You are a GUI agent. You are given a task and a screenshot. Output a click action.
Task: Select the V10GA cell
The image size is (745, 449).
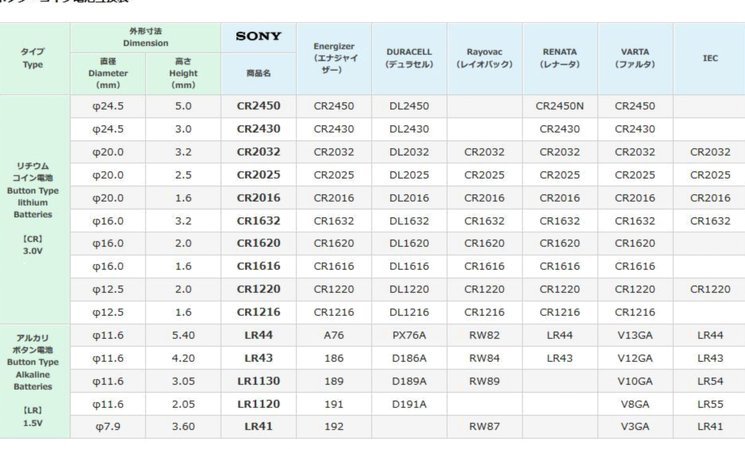point(635,382)
